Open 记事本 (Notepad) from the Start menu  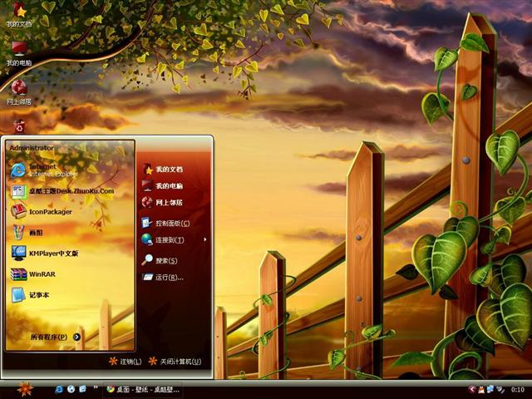(30, 295)
